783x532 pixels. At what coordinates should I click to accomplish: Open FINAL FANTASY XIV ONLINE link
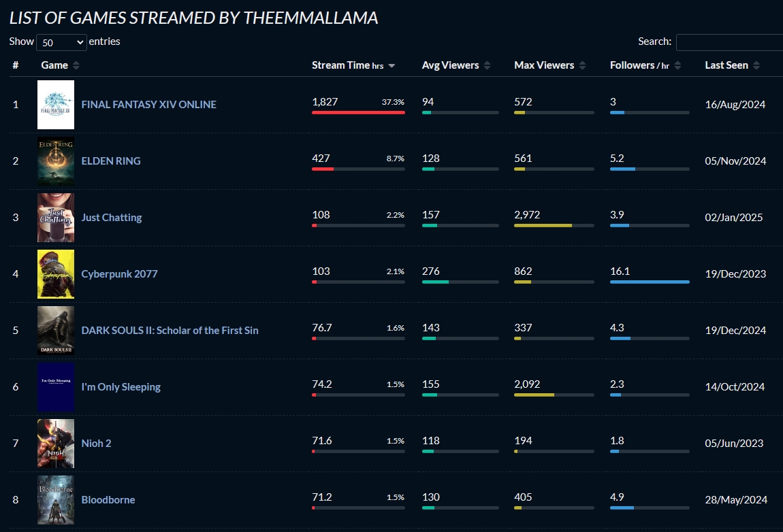(149, 104)
